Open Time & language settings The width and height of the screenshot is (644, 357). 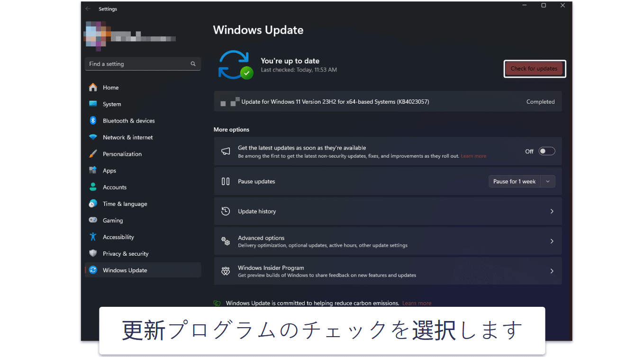(x=143, y=204)
